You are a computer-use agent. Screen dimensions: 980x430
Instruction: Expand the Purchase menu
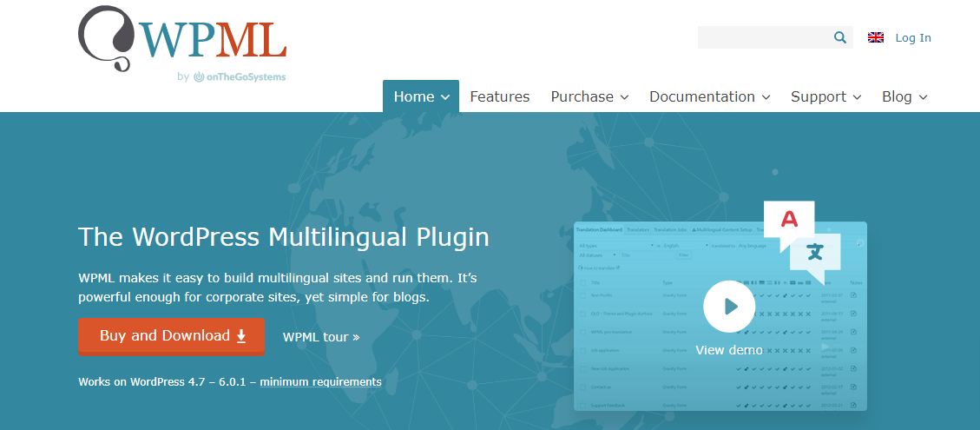click(589, 96)
